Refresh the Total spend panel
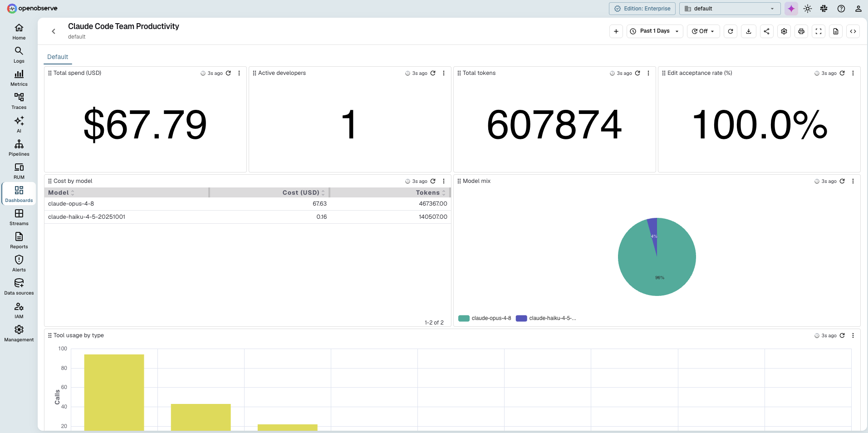Viewport: 868px width, 433px height. click(228, 73)
